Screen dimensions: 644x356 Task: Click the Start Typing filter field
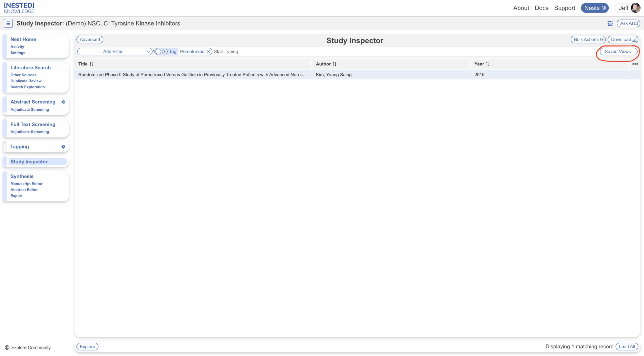point(226,52)
